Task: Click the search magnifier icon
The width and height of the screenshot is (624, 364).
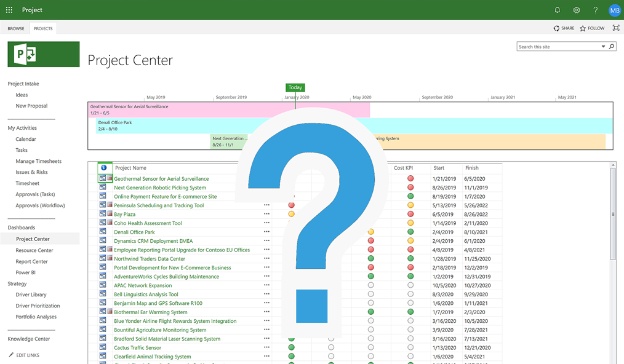Action: pyautogui.click(x=612, y=47)
